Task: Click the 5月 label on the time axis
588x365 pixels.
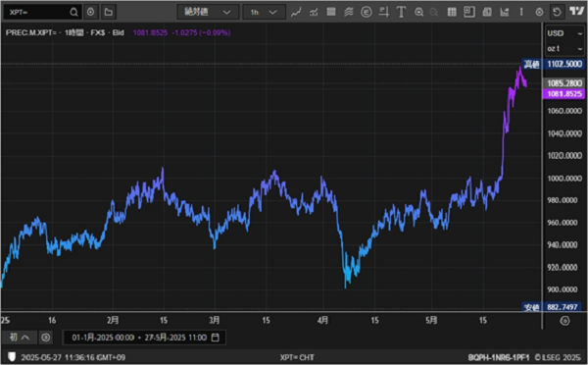Action: [431, 320]
